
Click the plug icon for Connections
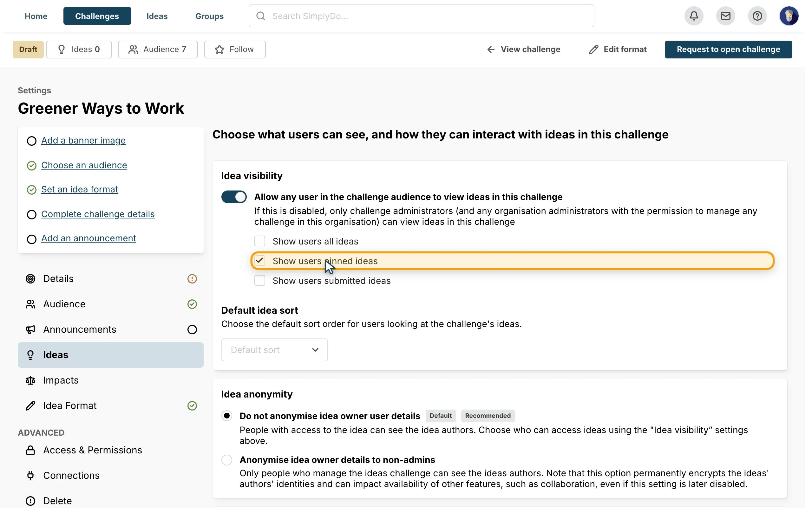click(30, 475)
